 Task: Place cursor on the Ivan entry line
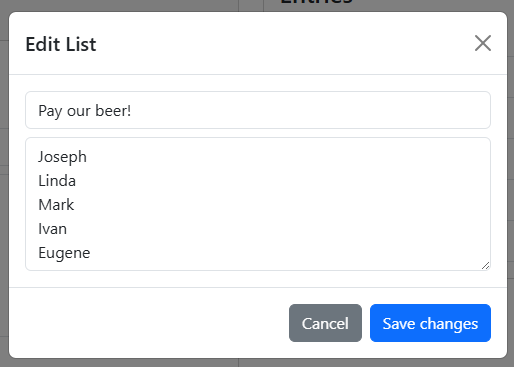click(x=53, y=229)
